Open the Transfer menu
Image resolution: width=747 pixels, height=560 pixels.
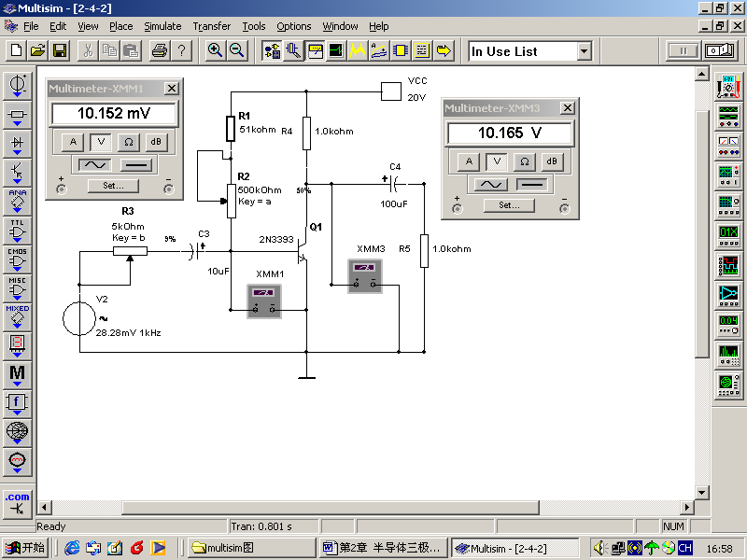[212, 26]
